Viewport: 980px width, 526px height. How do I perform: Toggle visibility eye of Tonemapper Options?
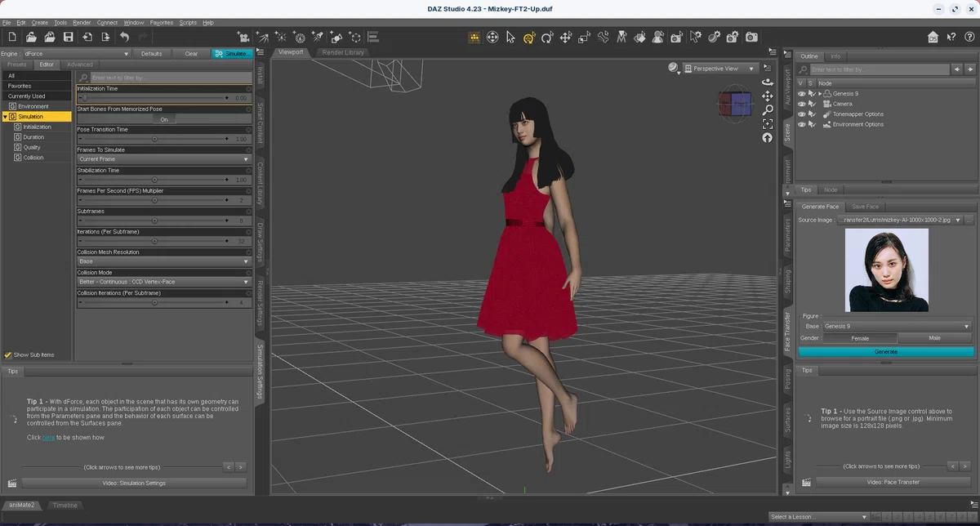[801, 114]
